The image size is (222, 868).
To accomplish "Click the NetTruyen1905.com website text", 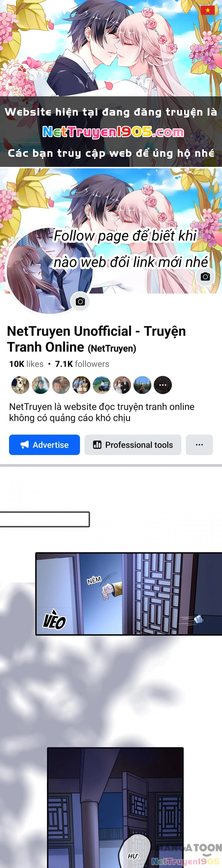I will pos(113,132).
